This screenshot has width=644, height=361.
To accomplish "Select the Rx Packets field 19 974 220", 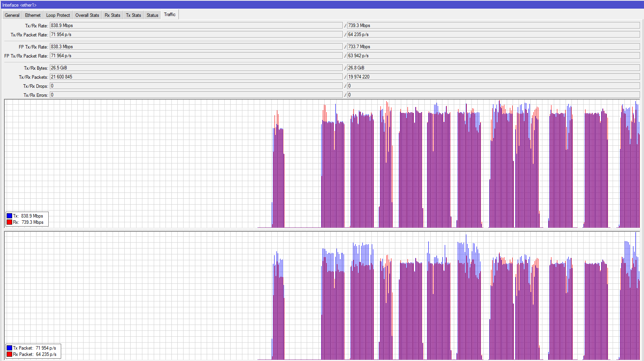I will point(493,77).
